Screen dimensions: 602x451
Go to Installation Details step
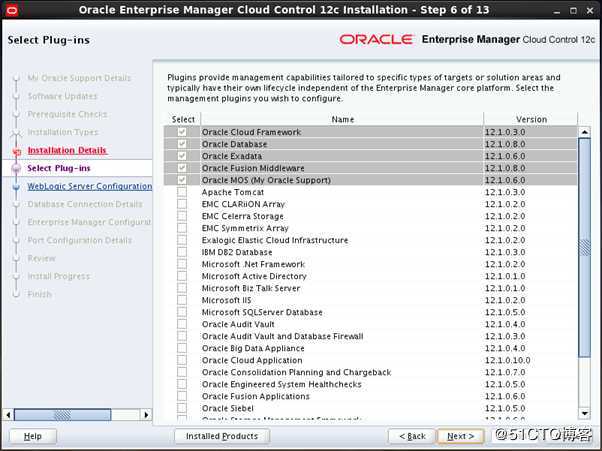[x=67, y=150]
